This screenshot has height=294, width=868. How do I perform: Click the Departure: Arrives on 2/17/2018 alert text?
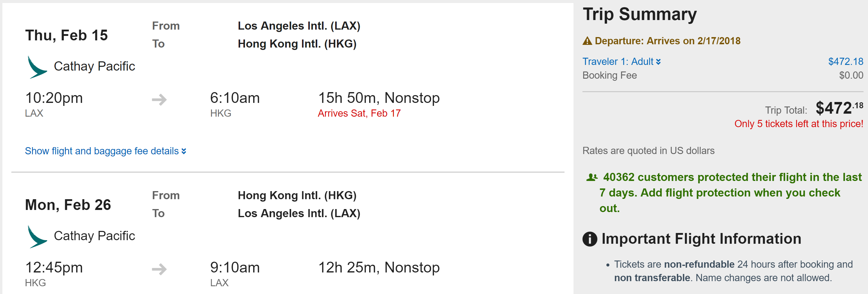[667, 41]
